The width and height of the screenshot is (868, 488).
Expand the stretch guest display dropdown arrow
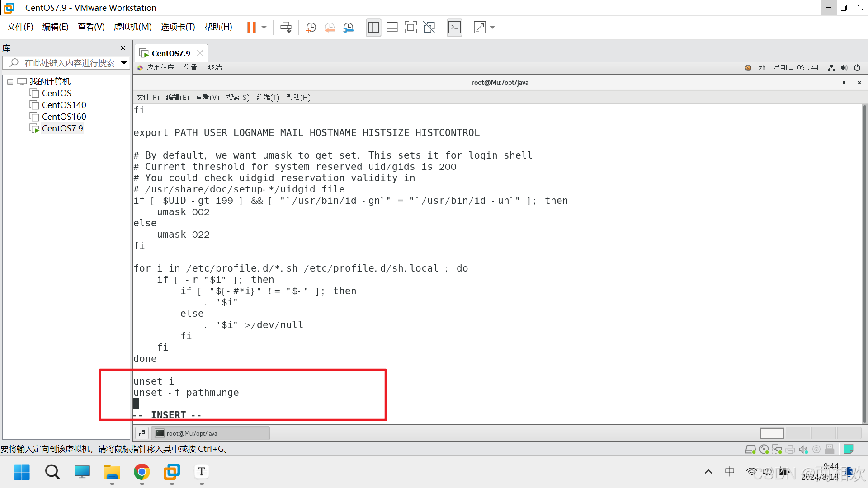pos(492,28)
